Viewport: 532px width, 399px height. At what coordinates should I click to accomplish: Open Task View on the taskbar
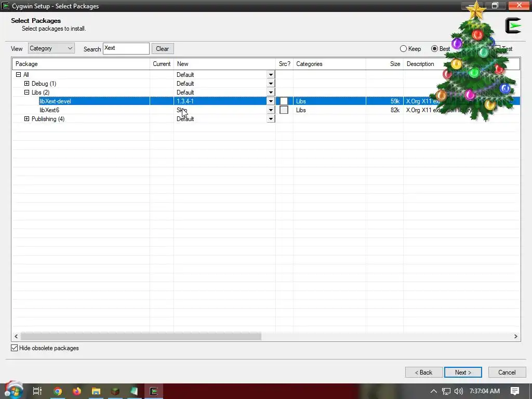coord(37,391)
